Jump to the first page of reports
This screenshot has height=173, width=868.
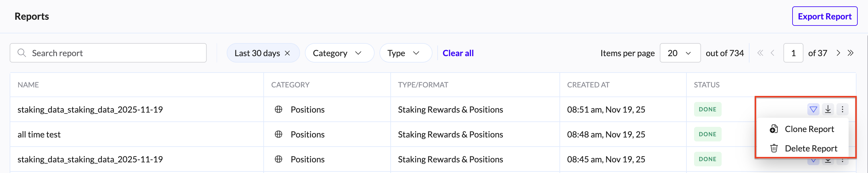pos(760,53)
